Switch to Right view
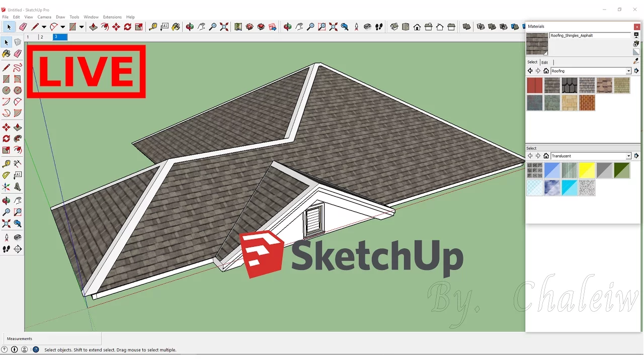Viewport: 644px width, 362px height. pyautogui.click(x=429, y=27)
